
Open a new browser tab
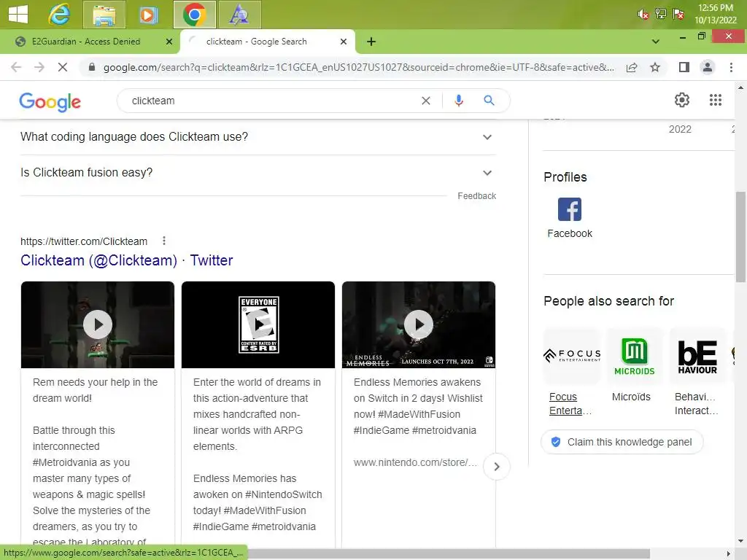[x=371, y=42]
